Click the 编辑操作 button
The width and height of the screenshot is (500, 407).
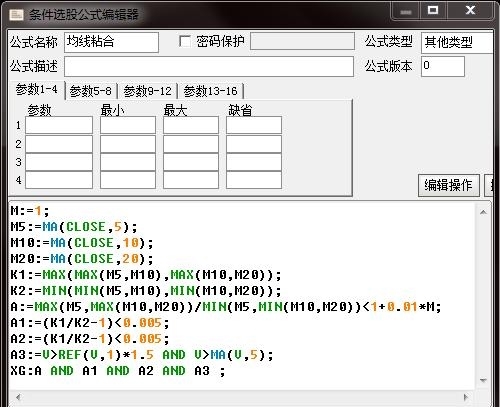coord(449,185)
